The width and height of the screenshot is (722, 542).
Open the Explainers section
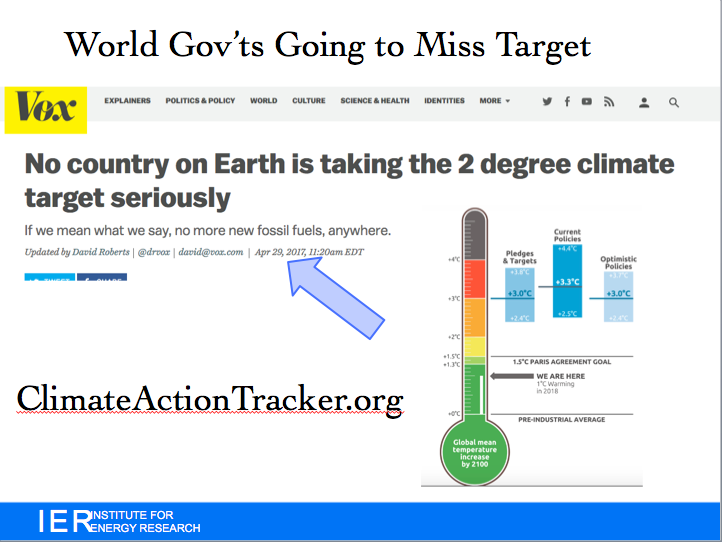tap(127, 101)
